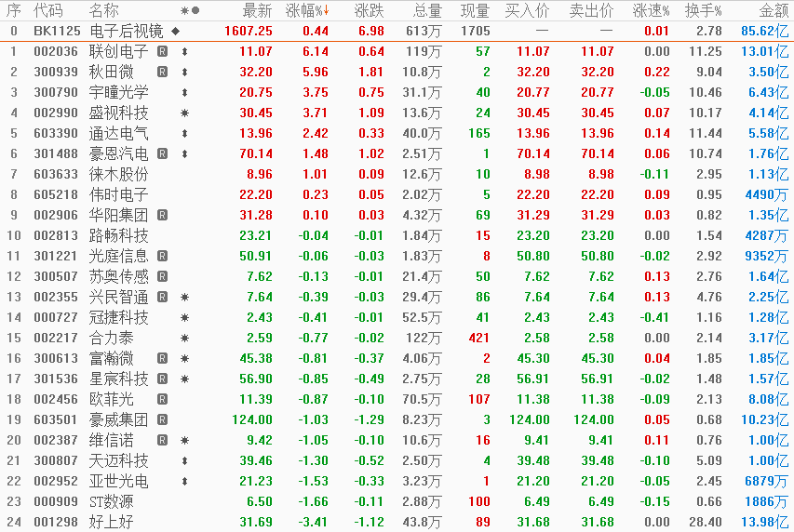
Task: Click the 序 column header
Action: [14, 10]
